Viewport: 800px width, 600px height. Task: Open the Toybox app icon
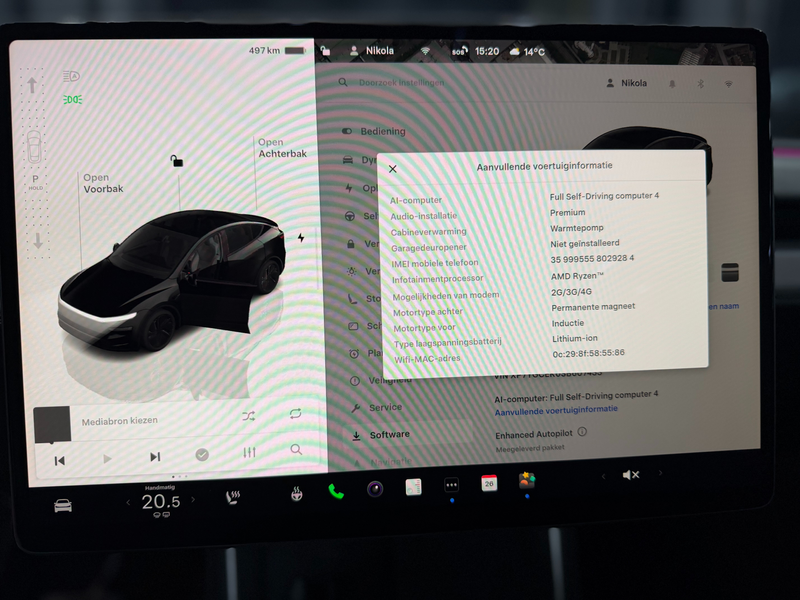point(527,481)
